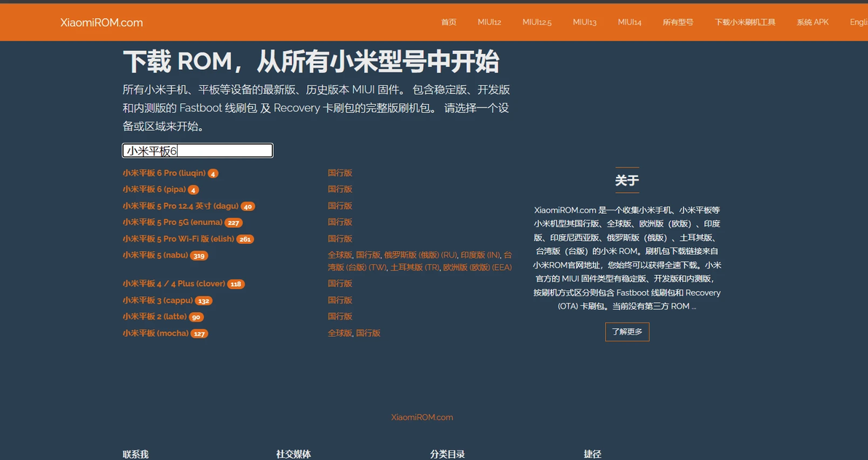Open the MIUI12.5 menu item
Image resolution: width=868 pixels, height=460 pixels.
pyautogui.click(x=537, y=22)
